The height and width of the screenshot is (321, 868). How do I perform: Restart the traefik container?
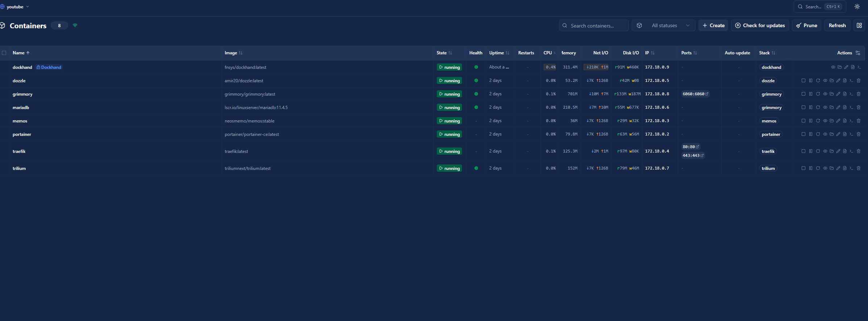[x=818, y=151]
